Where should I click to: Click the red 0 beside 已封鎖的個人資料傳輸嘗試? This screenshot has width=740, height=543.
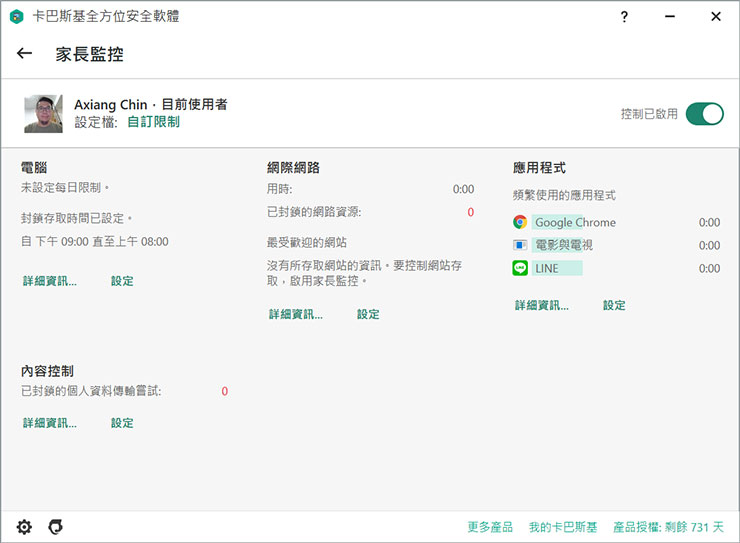click(x=225, y=391)
